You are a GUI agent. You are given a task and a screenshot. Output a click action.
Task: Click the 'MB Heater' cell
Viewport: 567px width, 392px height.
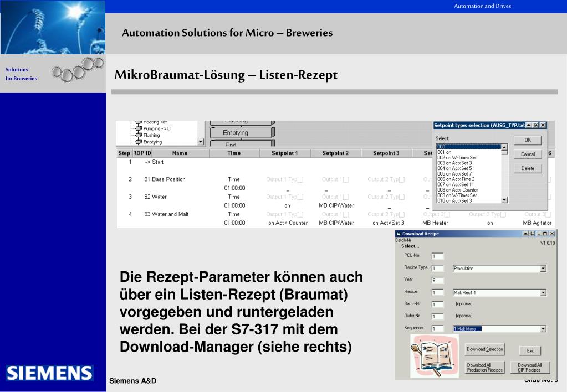435,223
